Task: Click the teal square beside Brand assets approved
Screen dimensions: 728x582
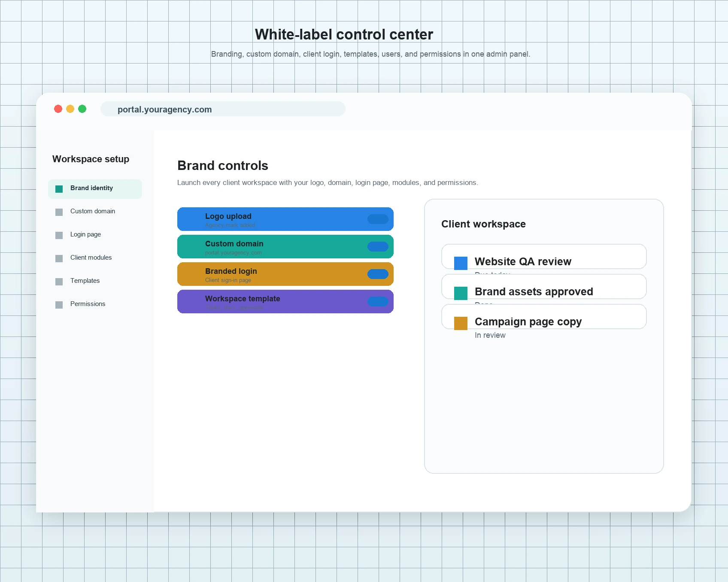Action: coord(461,293)
